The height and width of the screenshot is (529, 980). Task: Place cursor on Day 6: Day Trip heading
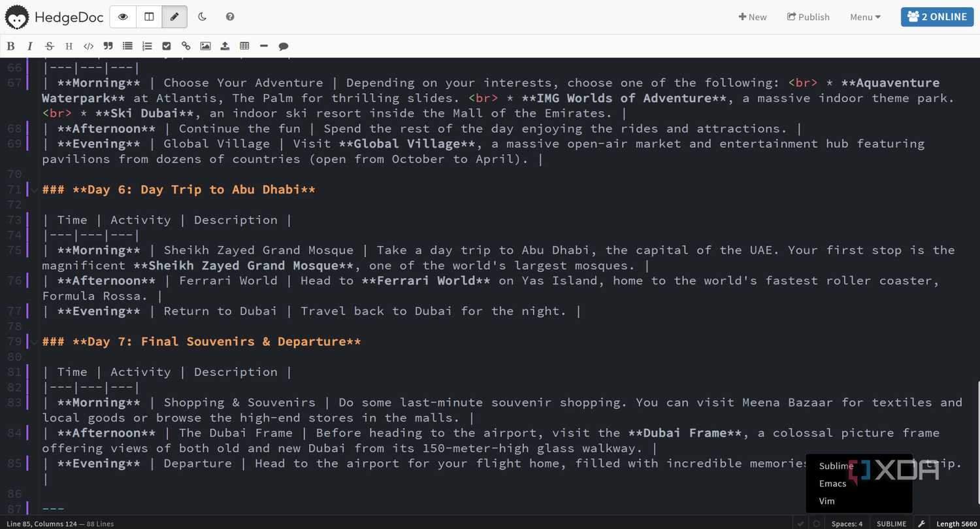(178, 190)
